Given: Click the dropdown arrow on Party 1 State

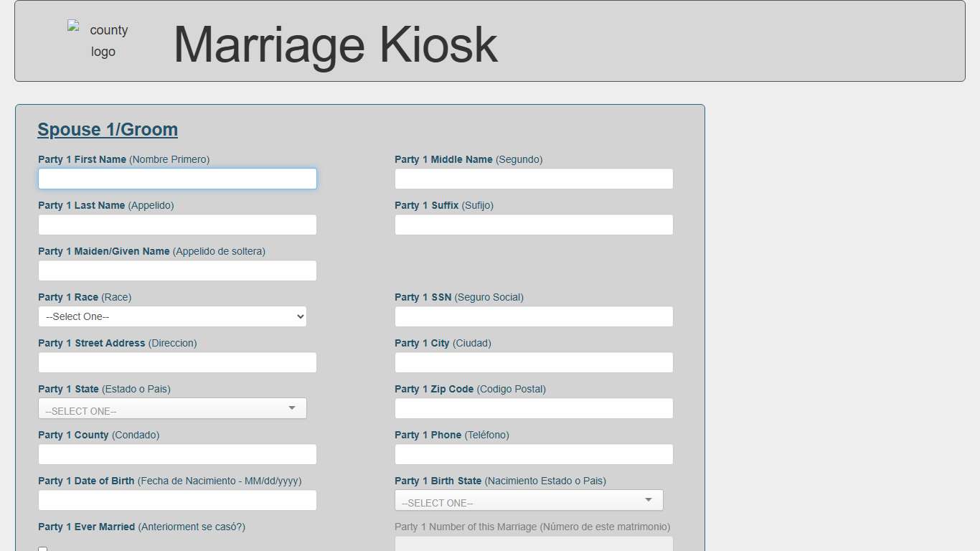Looking at the screenshot, I should pos(292,408).
